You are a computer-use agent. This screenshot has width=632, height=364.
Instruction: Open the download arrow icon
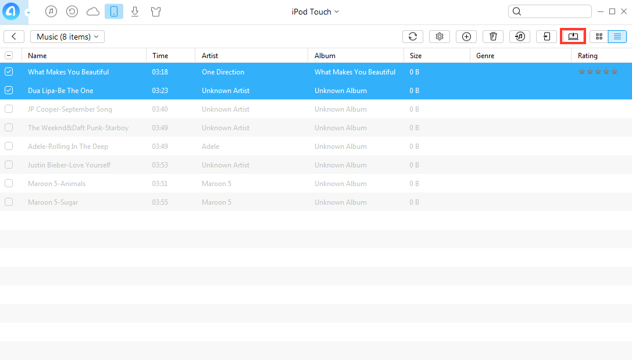coord(135,12)
